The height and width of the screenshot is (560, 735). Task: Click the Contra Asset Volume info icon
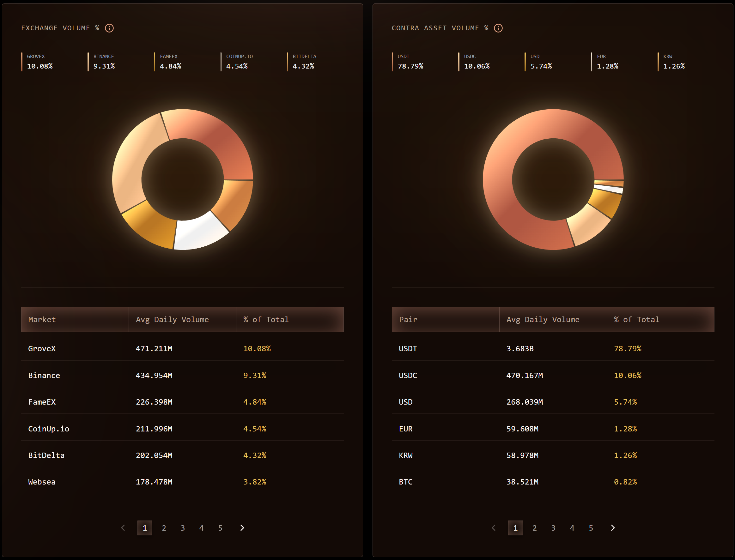click(x=498, y=28)
